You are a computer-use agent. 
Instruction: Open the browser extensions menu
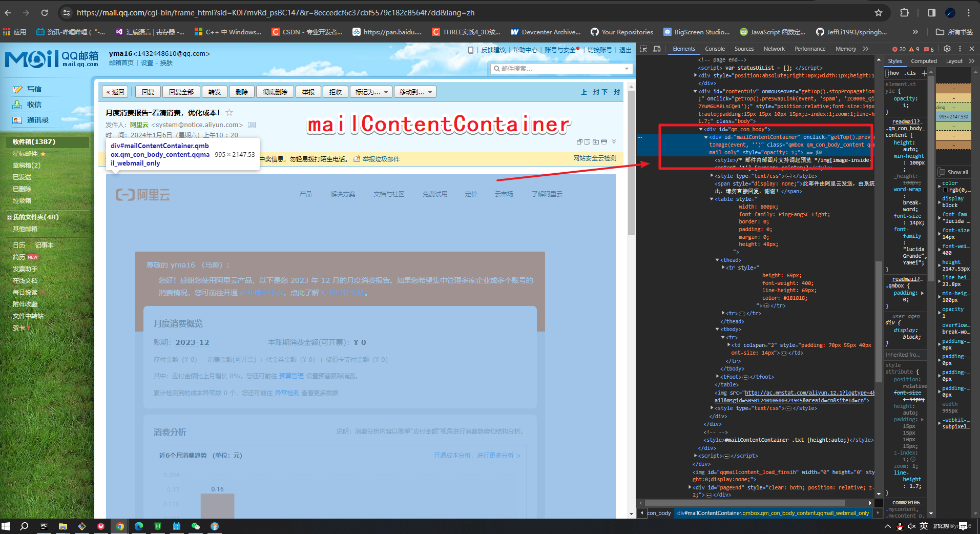coord(905,13)
